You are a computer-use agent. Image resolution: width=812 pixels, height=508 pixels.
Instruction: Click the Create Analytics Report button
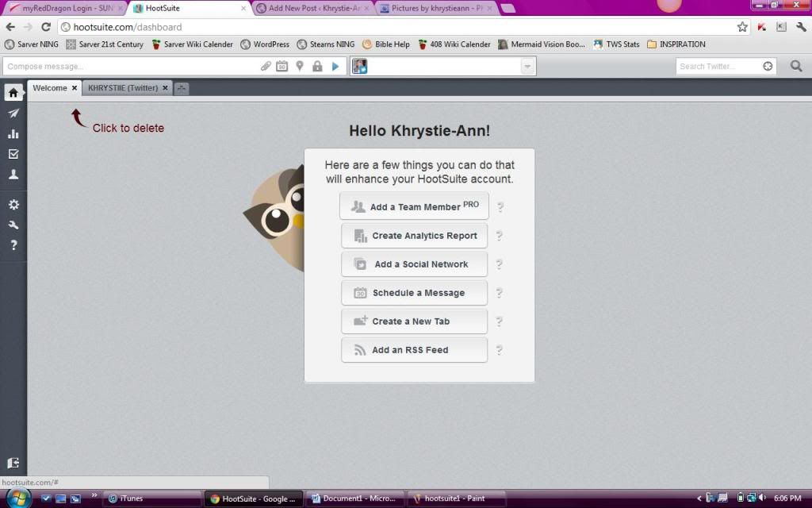pyautogui.click(x=414, y=236)
